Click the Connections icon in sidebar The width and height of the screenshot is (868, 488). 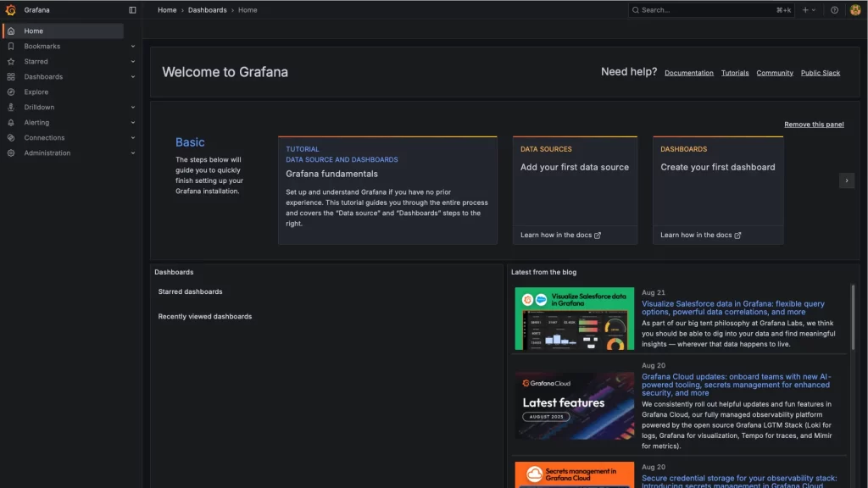coord(11,138)
